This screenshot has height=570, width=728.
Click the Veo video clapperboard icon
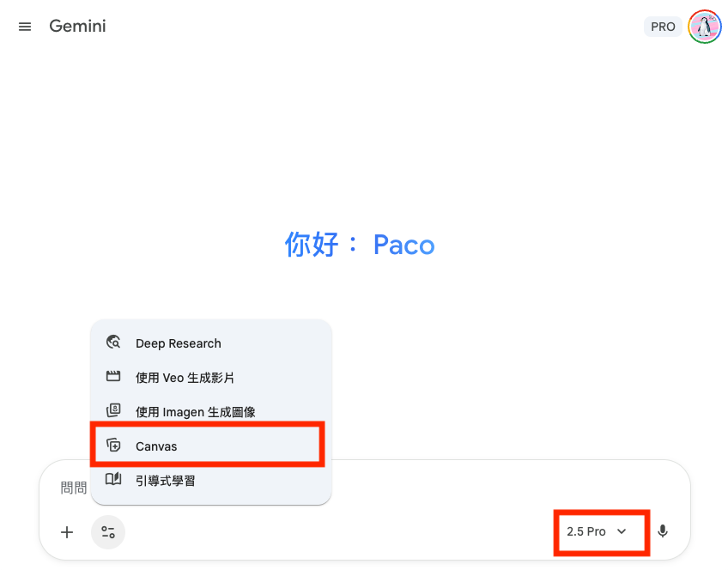[113, 377]
